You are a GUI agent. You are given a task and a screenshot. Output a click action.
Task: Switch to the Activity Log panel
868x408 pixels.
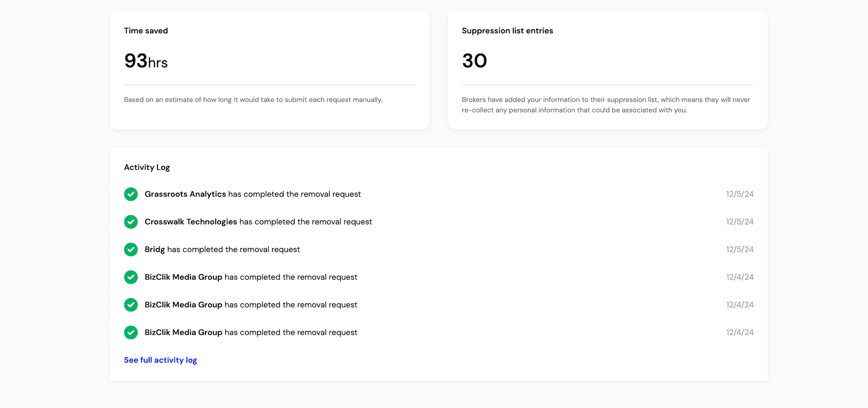pos(147,167)
